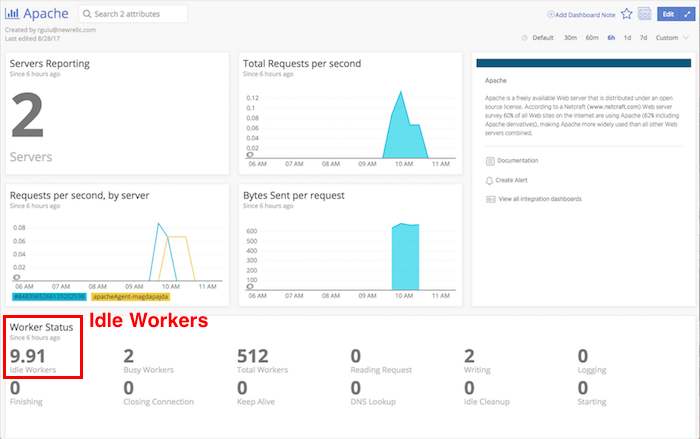
Task: Toggle the yellow apacheAgent-magdapajda legend item
Action: [x=130, y=297]
